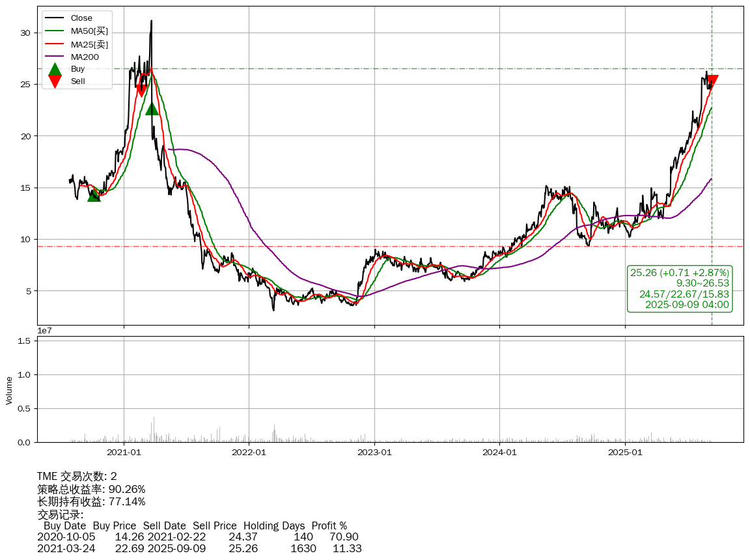Image resolution: width=750 pixels, height=560 pixels.
Task: Click the red Sell triangle in the legend
Action: [55, 81]
